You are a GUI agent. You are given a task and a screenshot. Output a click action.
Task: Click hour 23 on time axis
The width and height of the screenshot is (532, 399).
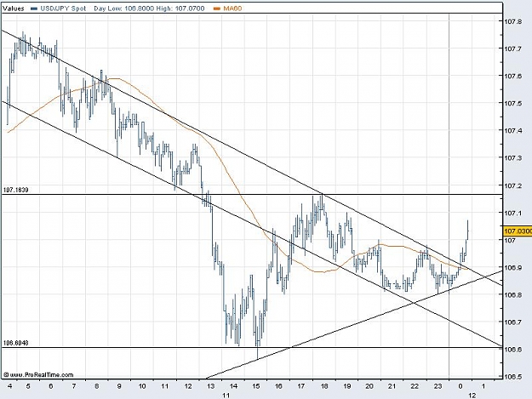point(438,385)
